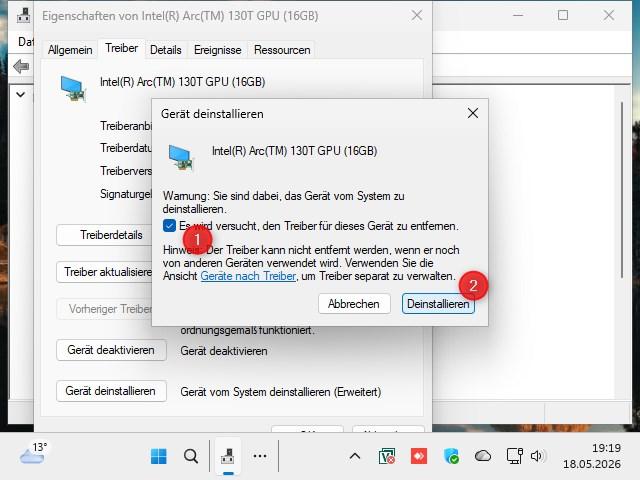Click the GPU device icon in properties window
Viewport: 640px width, 480px height.
[73, 88]
